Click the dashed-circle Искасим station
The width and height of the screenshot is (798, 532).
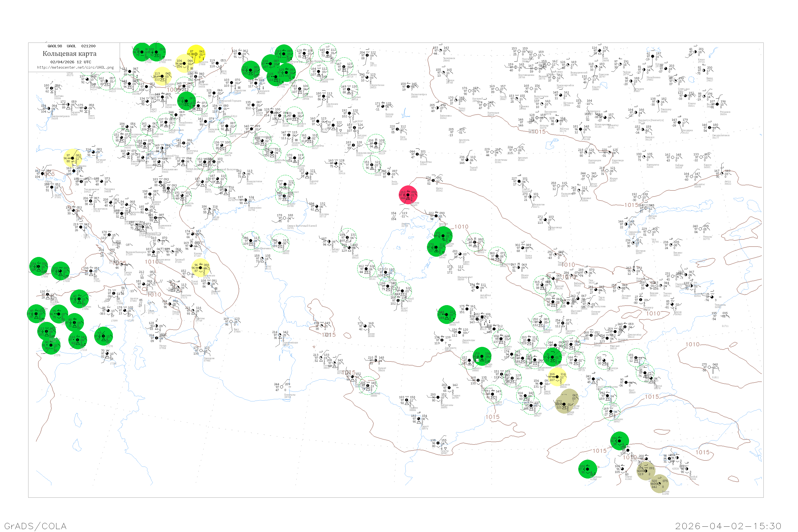click(611, 411)
